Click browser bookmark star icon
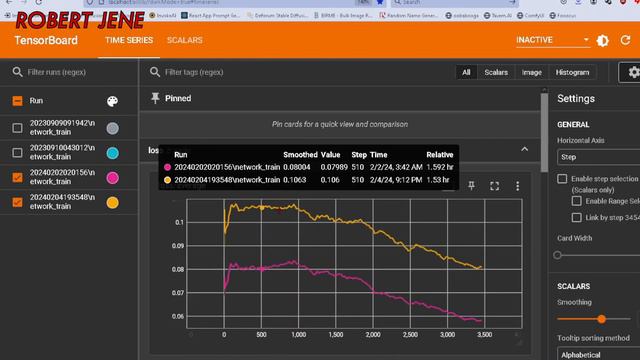Screen dimensions: 640x360 (380, 2)
